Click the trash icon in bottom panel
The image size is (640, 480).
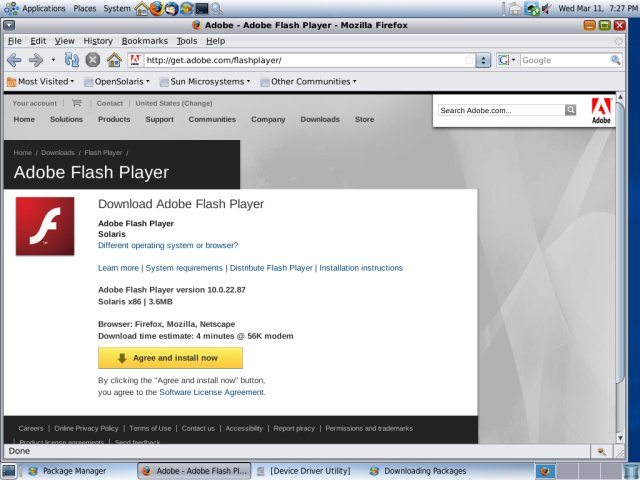pos(631,471)
